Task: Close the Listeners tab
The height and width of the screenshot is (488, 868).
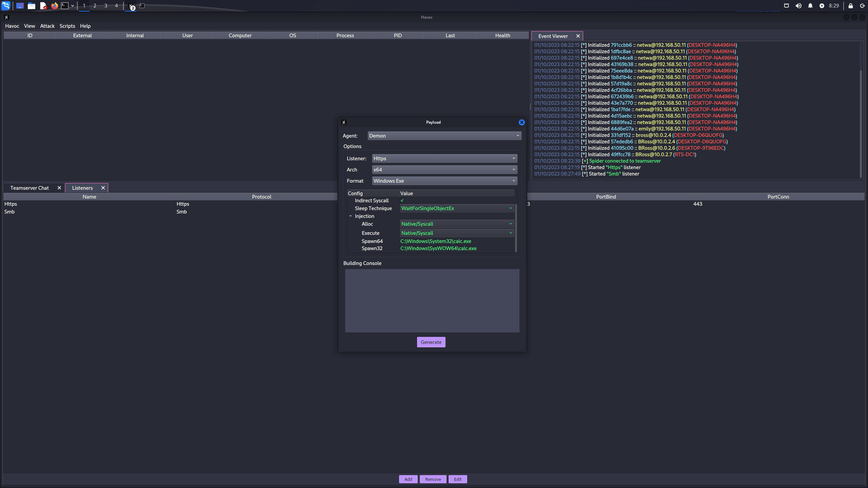Action: click(103, 188)
